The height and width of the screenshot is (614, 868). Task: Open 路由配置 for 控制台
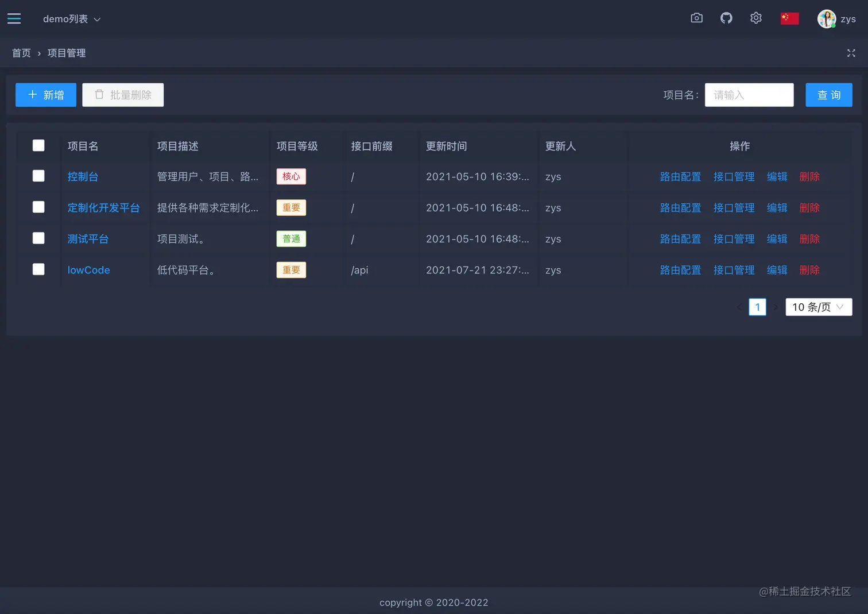[681, 177]
